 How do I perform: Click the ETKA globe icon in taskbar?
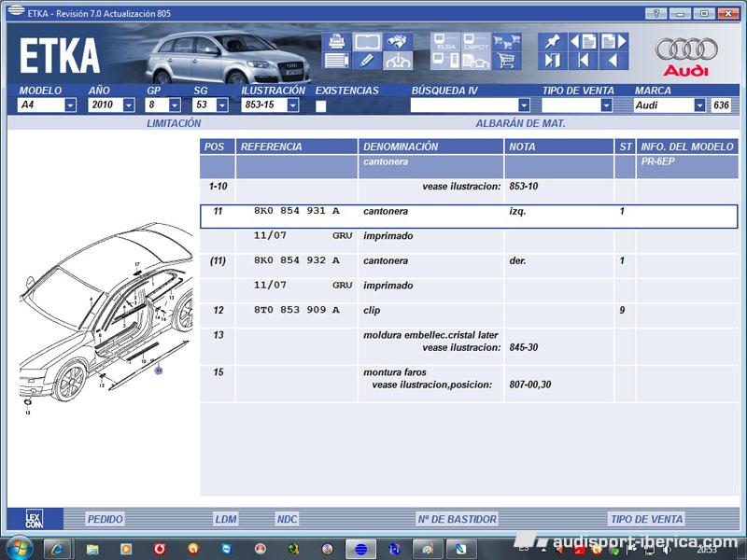(x=360, y=549)
